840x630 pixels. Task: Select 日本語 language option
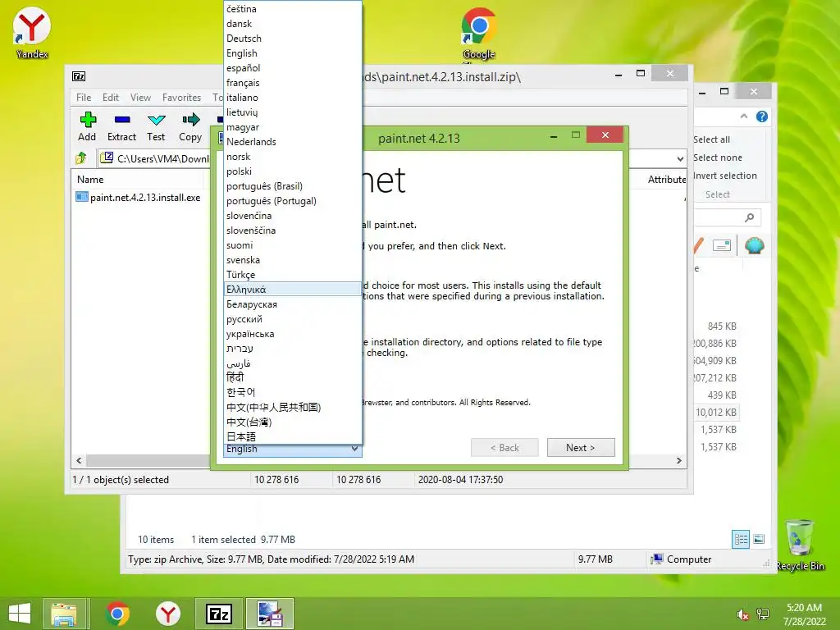(293, 436)
